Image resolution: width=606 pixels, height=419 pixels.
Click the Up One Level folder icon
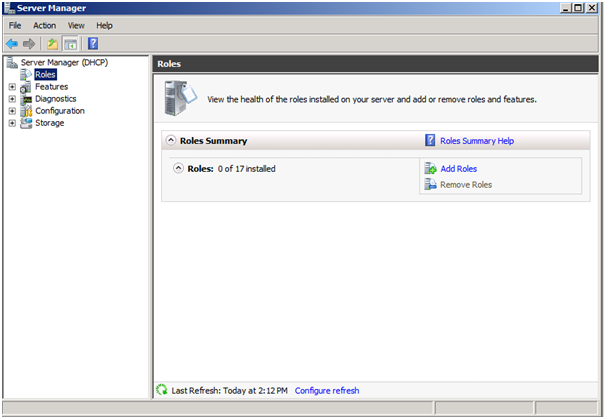[53, 44]
